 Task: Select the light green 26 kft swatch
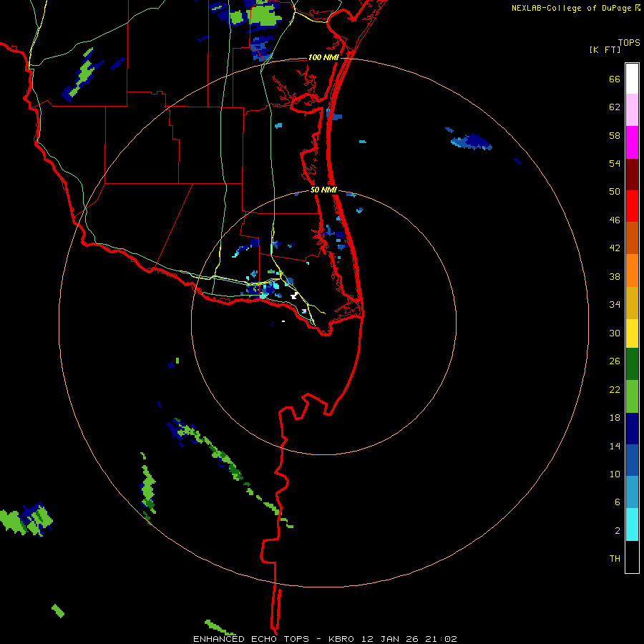click(x=632, y=396)
